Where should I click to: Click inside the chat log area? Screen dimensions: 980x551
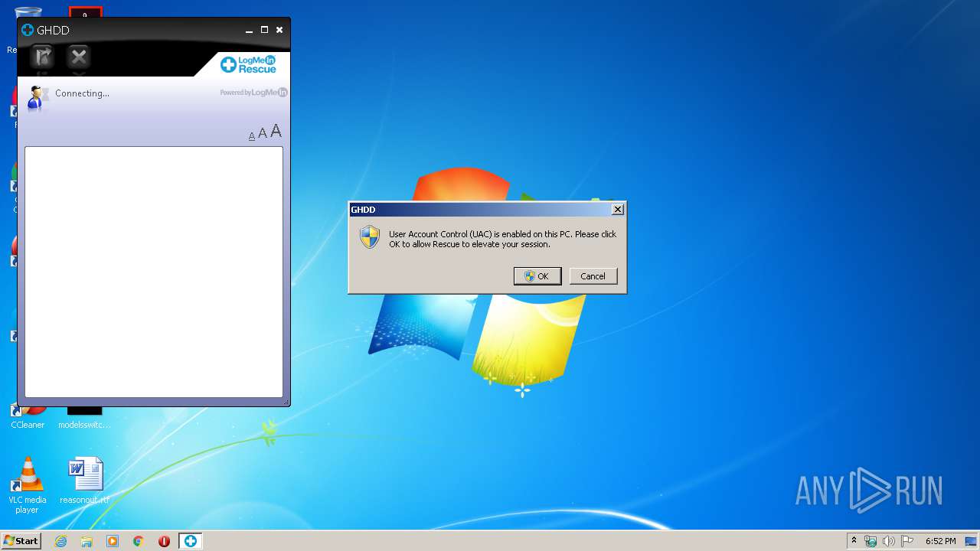pos(154,272)
